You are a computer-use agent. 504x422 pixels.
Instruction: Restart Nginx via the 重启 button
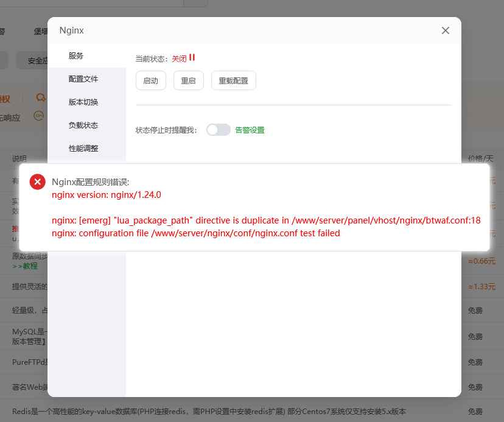point(188,80)
